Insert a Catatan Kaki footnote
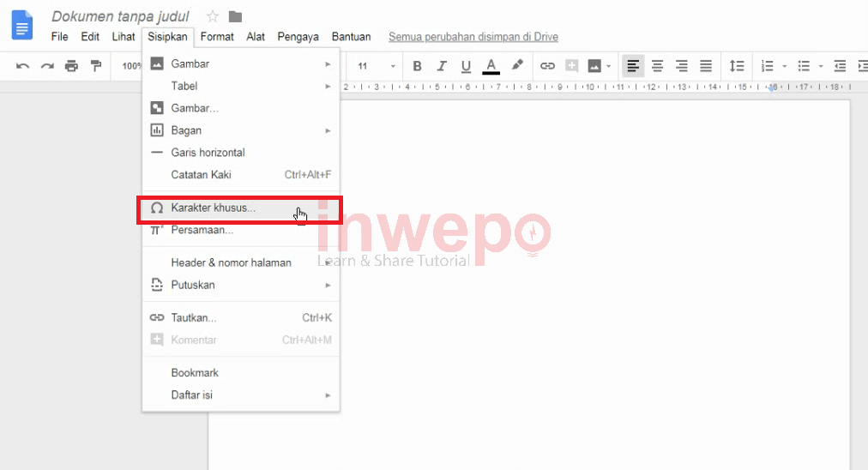The height and width of the screenshot is (470, 868). [x=241, y=174]
